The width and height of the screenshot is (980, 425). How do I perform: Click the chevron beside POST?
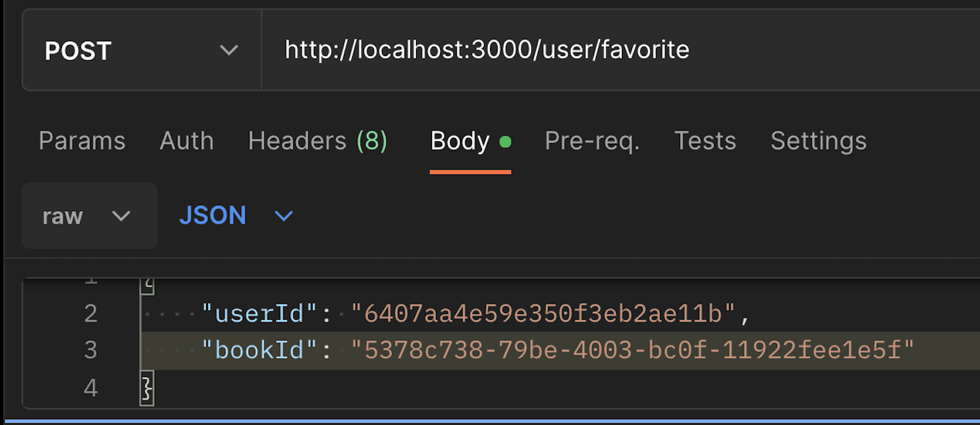point(229,51)
